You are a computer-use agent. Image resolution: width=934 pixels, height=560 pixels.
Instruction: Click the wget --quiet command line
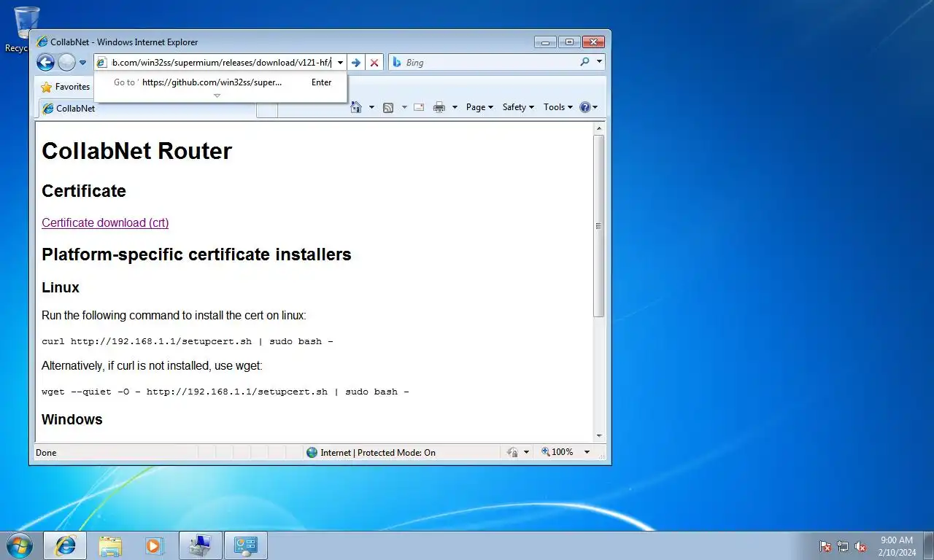tap(225, 392)
